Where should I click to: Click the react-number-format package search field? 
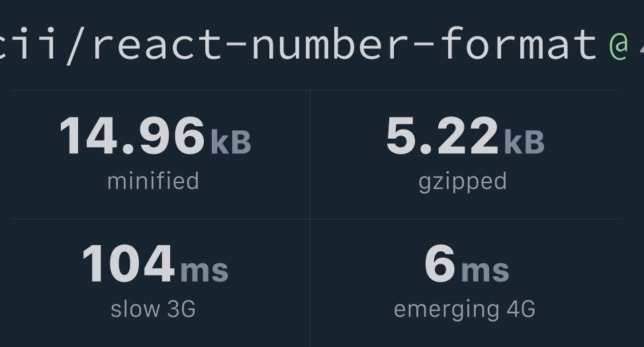(x=322, y=43)
